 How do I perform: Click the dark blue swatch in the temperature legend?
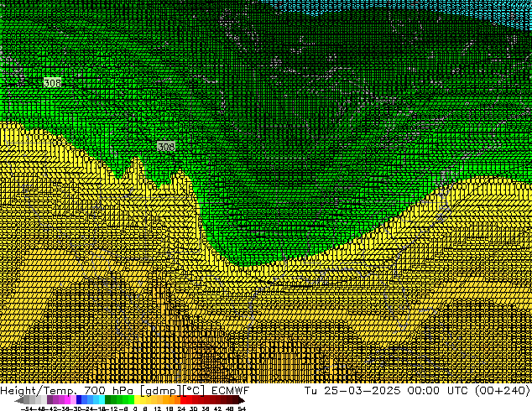click(79, 399)
